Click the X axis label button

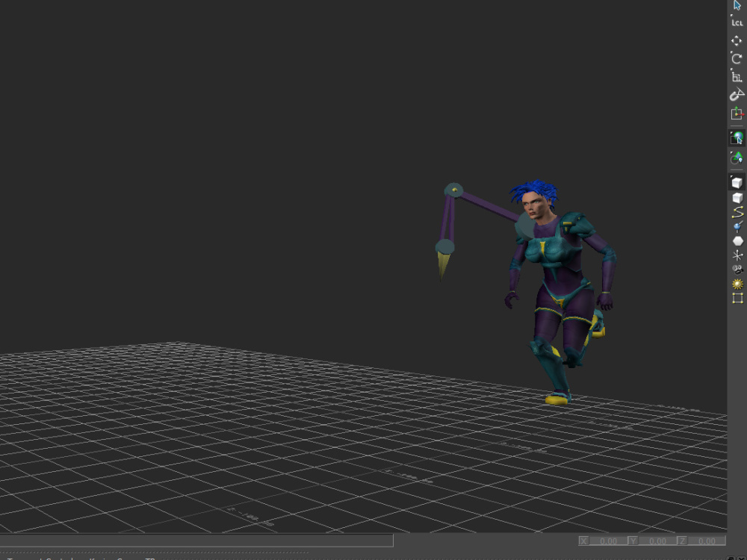coord(584,541)
